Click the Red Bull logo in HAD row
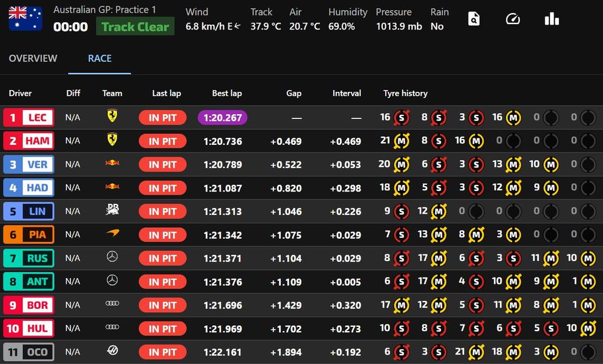Screen dimensions: 603x364 click(x=112, y=186)
